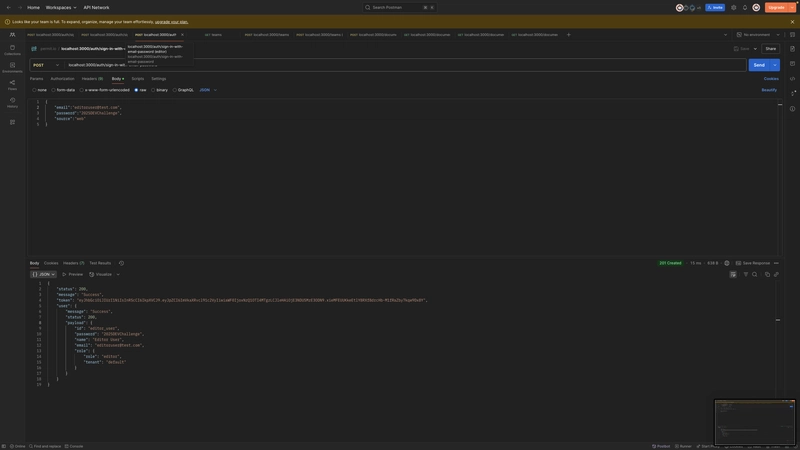The width and height of the screenshot is (800, 450).
Task: Open the request Cookies link
Action: (x=771, y=79)
